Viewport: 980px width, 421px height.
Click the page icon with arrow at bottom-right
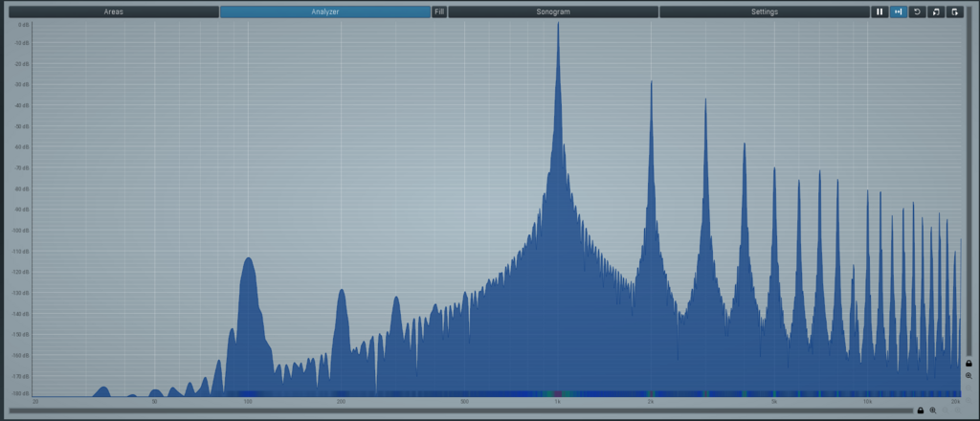[954, 11]
